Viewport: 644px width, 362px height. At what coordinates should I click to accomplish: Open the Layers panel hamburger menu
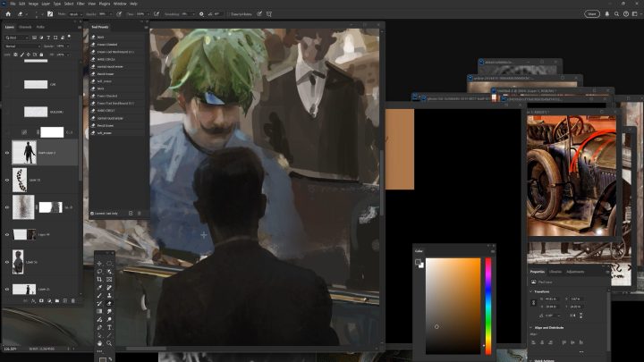(x=80, y=27)
